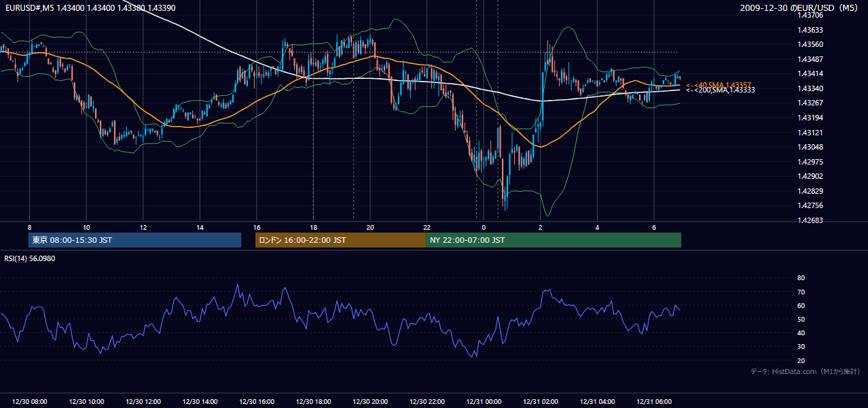Click the 12/30 16:00 date label
The width and height of the screenshot is (868, 408).
257,402
